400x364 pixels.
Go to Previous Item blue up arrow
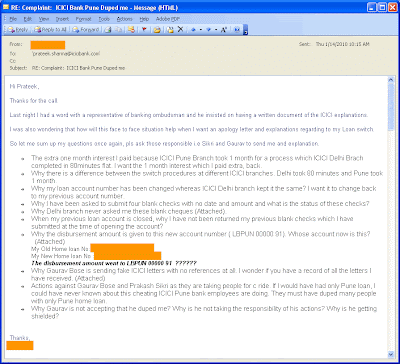click(x=193, y=30)
